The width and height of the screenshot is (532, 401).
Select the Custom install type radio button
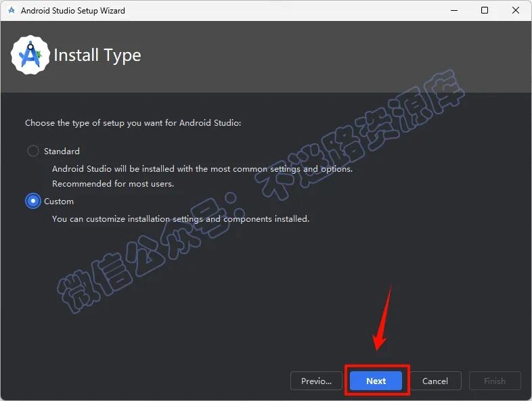click(33, 201)
